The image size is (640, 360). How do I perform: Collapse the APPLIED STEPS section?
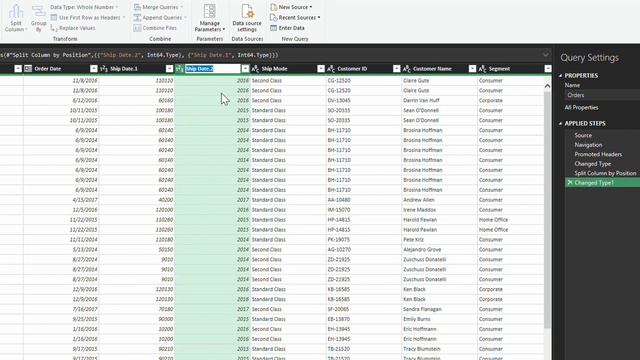point(560,123)
